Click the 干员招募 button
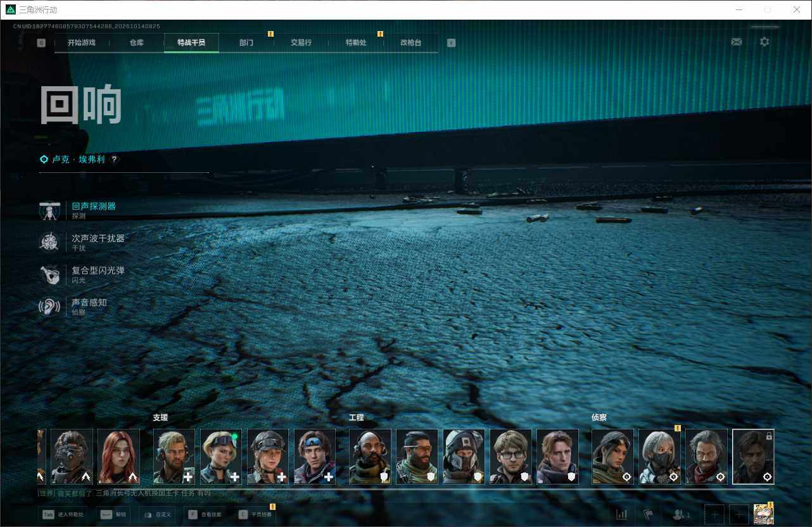This screenshot has height=527, width=812. pyautogui.click(x=255, y=515)
